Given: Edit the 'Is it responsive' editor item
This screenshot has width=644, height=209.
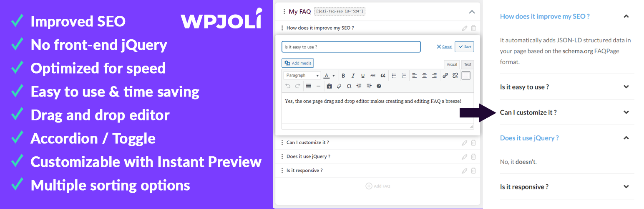Looking at the screenshot, I should pyautogui.click(x=465, y=171).
